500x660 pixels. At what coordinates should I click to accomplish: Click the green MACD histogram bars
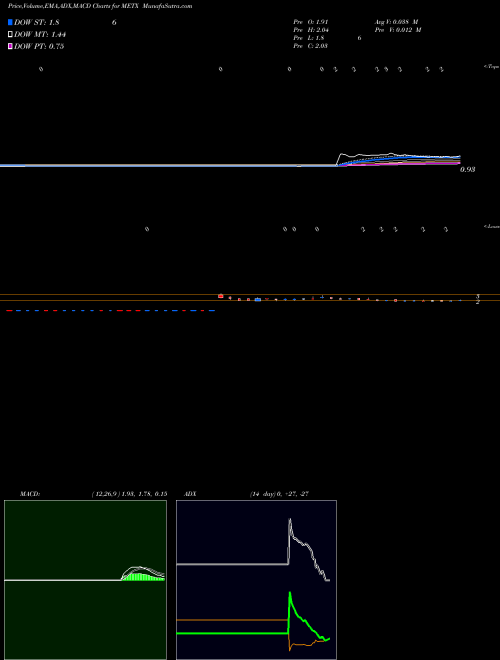pos(142,577)
